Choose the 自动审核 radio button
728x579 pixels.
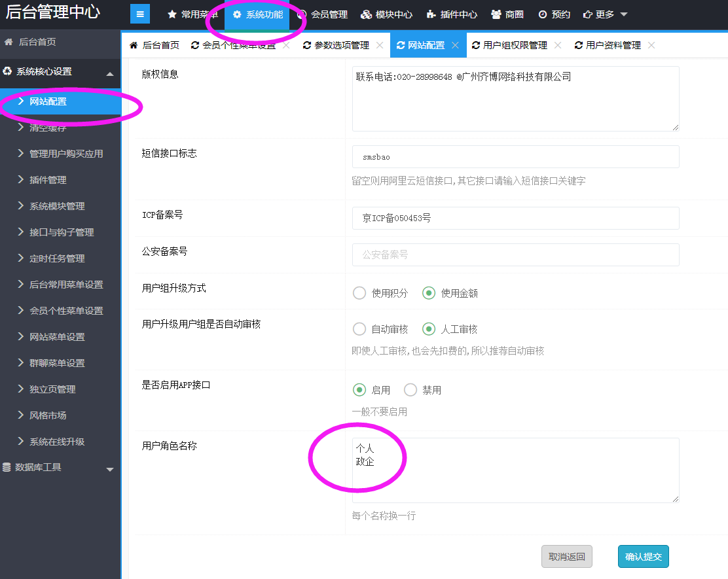click(x=359, y=329)
